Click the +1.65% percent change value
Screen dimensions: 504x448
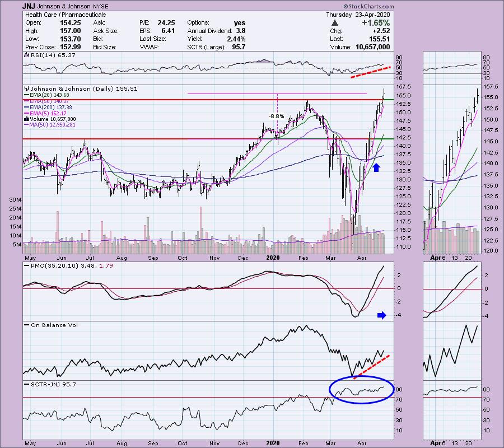pos(376,23)
